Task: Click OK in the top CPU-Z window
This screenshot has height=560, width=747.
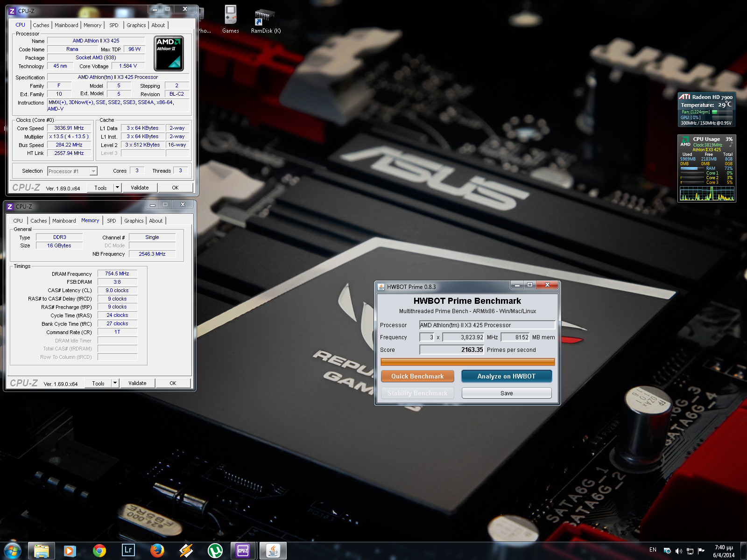Action: pos(175,188)
